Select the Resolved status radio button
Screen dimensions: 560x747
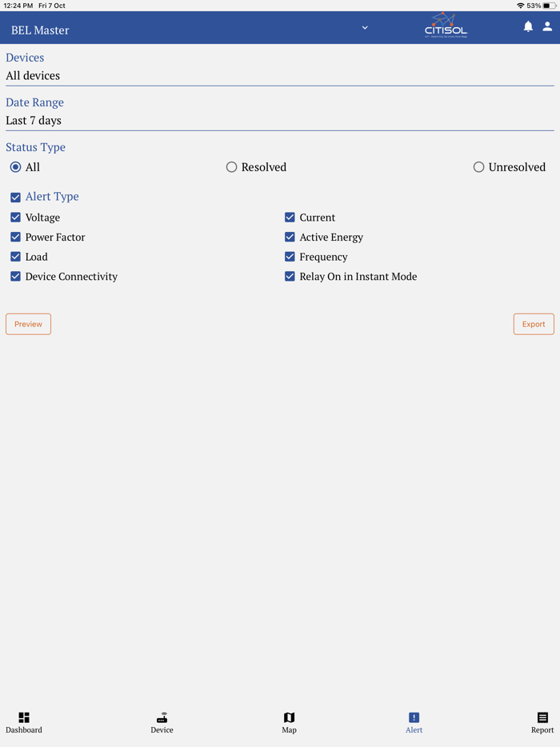232,167
